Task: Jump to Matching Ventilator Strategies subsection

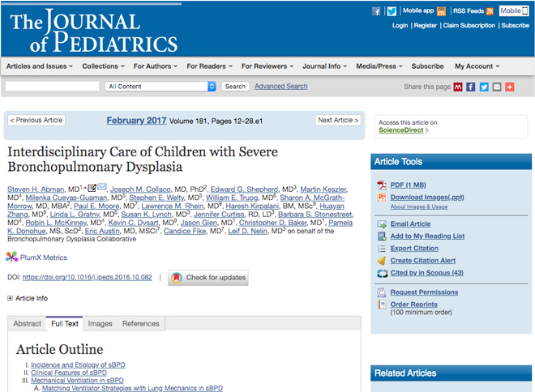Action: [x=132, y=388]
